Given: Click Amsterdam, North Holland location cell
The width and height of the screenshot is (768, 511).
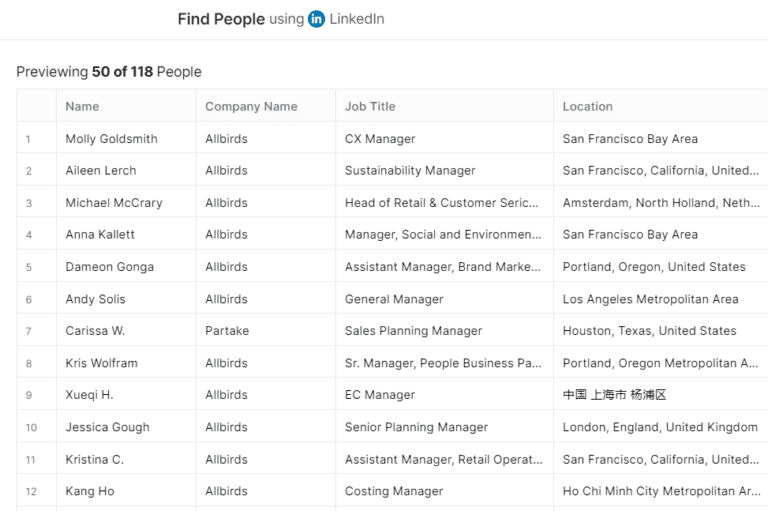Looking at the screenshot, I should (661, 203).
